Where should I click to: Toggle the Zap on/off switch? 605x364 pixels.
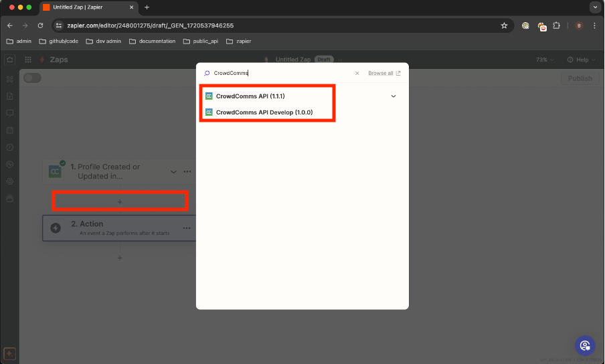(x=32, y=78)
